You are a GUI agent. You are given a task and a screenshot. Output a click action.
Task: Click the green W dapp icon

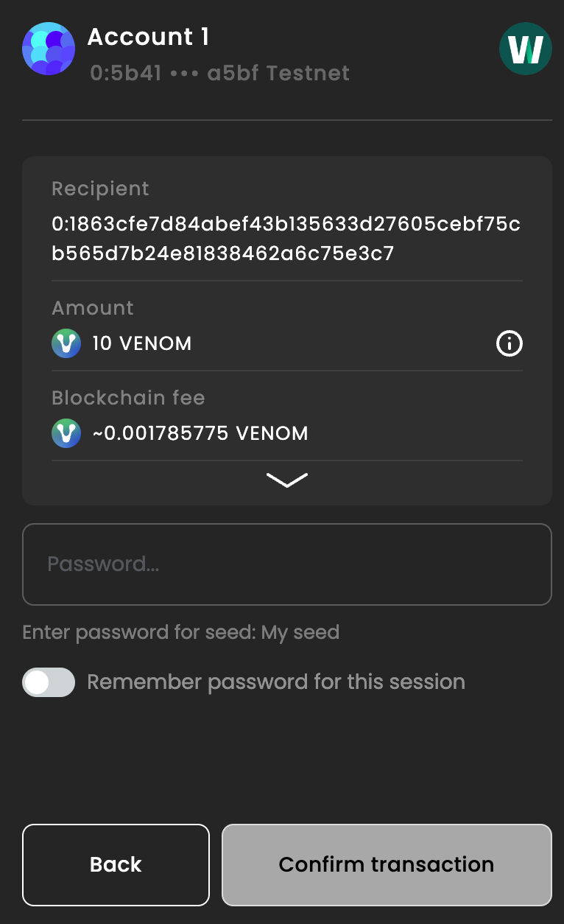(525, 49)
